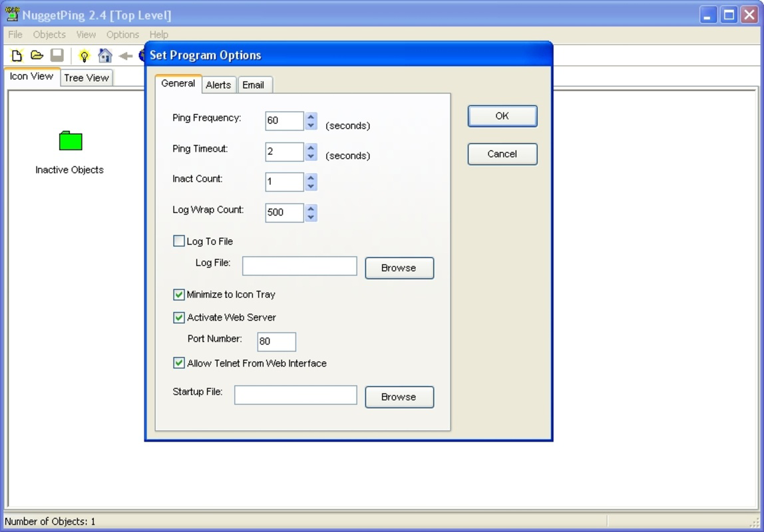Decrease Ping Frequency with down arrow
Image resolution: width=764 pixels, height=532 pixels.
[311, 126]
